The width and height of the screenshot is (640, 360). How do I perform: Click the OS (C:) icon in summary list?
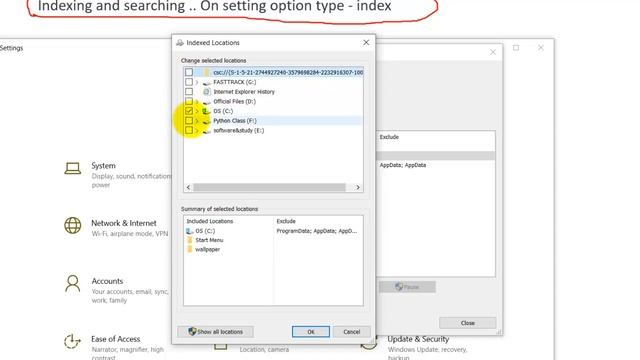pyautogui.click(x=189, y=231)
